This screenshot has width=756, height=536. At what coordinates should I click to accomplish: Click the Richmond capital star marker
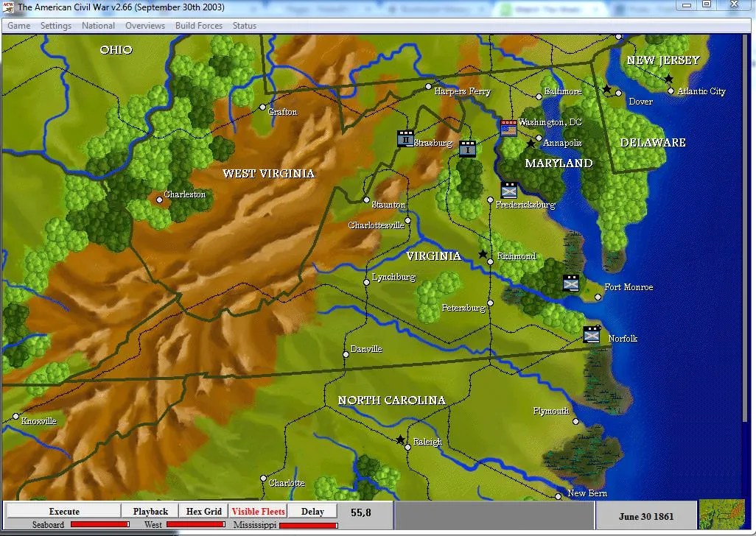483,254
